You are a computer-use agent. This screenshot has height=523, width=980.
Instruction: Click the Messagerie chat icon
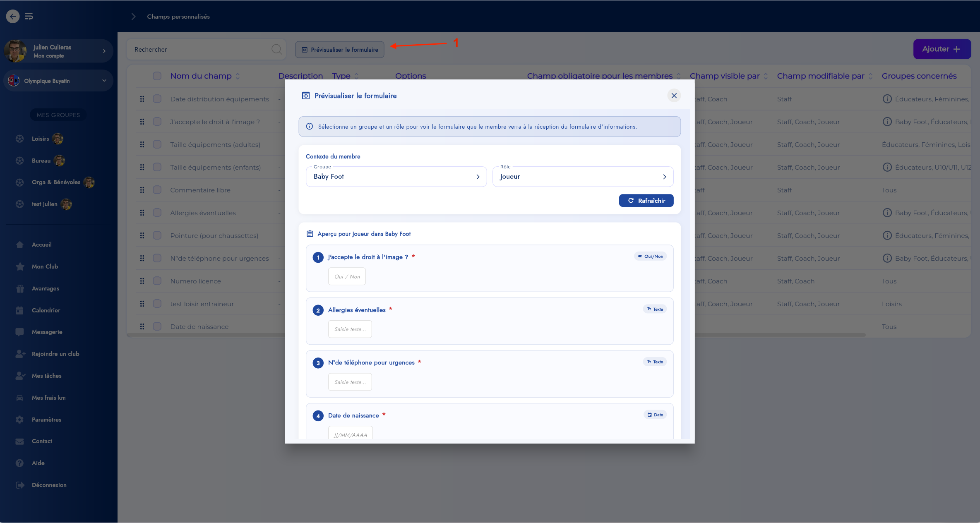pyautogui.click(x=19, y=332)
